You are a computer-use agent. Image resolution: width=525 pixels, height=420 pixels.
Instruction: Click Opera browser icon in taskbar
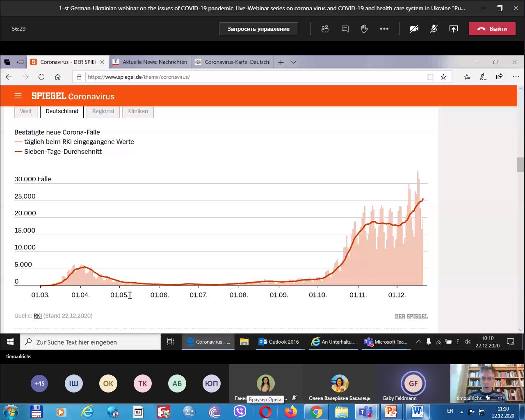[265, 411]
